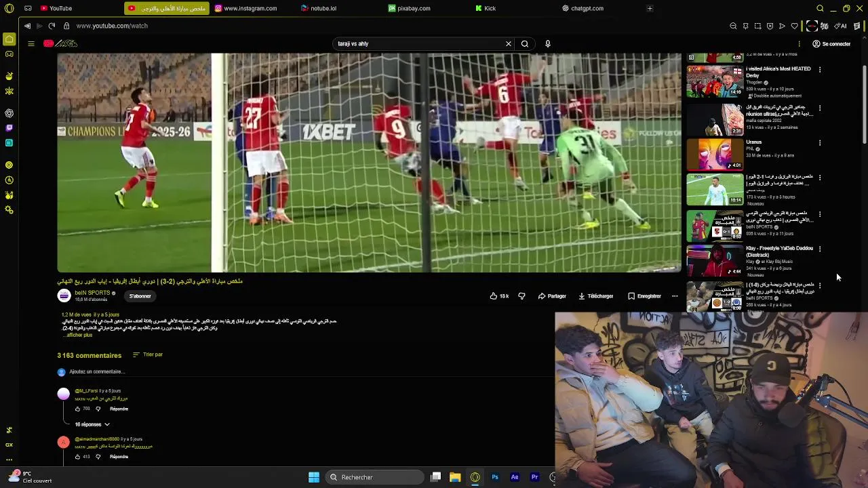Open the Windows Start button
Viewport: 868px width, 488px height.
(x=314, y=477)
